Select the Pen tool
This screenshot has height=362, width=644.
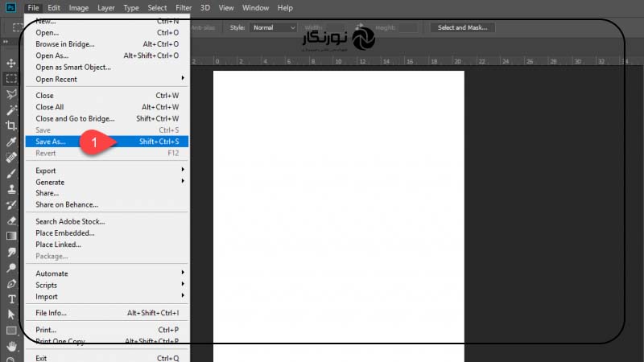[x=11, y=284]
